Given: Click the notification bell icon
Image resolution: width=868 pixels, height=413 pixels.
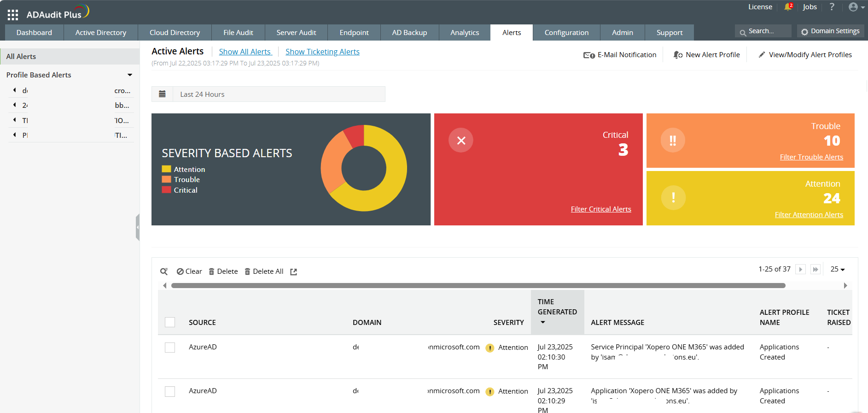Looking at the screenshot, I should coord(788,7).
